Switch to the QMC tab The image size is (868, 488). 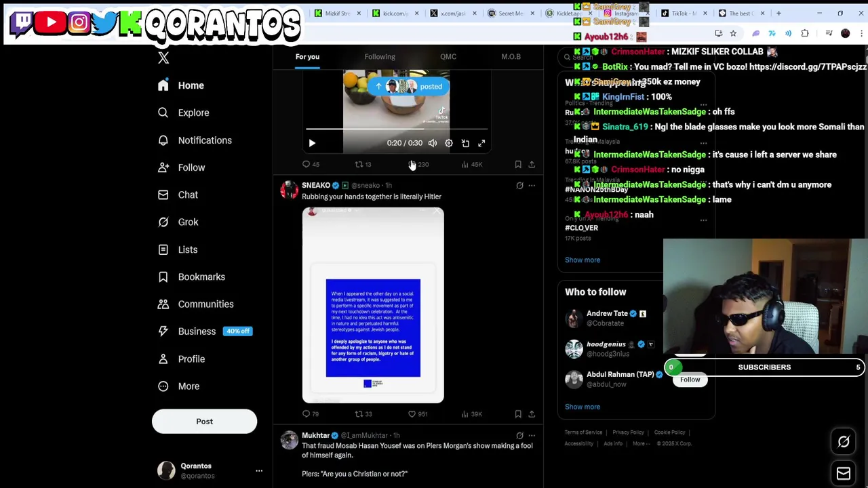pyautogui.click(x=448, y=57)
